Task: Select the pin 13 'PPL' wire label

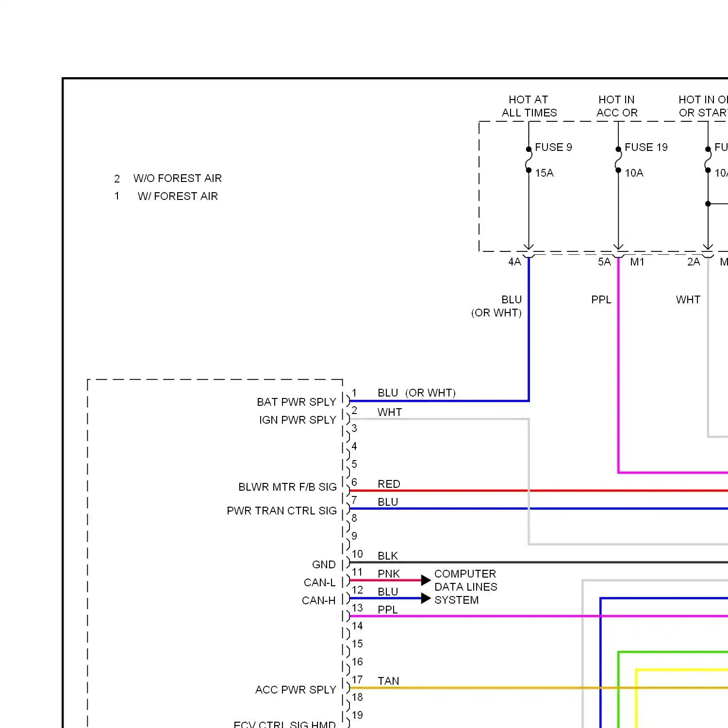Action: (388, 610)
